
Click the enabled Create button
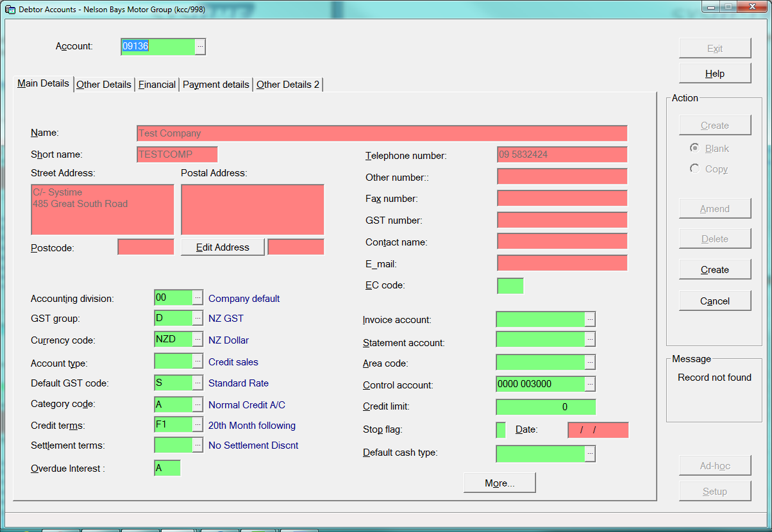point(714,270)
